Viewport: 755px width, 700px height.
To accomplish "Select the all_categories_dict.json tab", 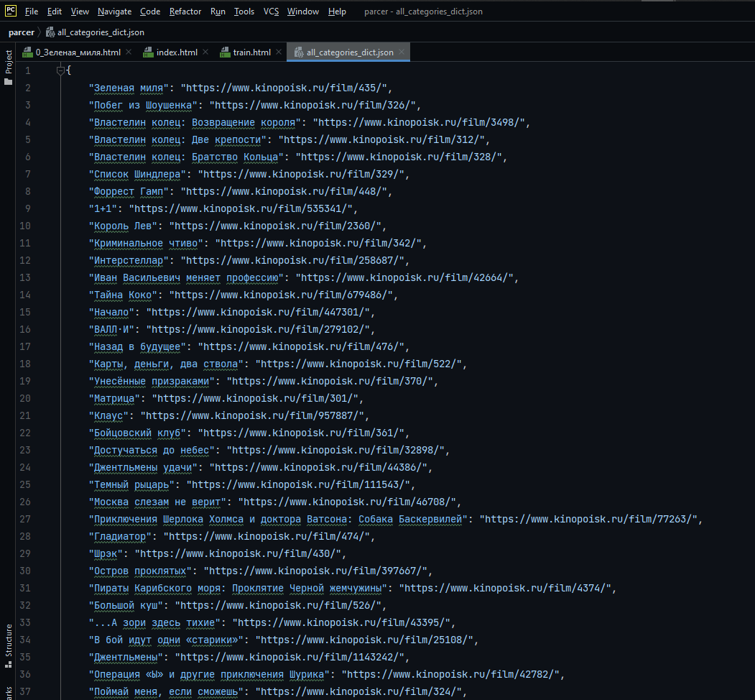I will [350, 52].
